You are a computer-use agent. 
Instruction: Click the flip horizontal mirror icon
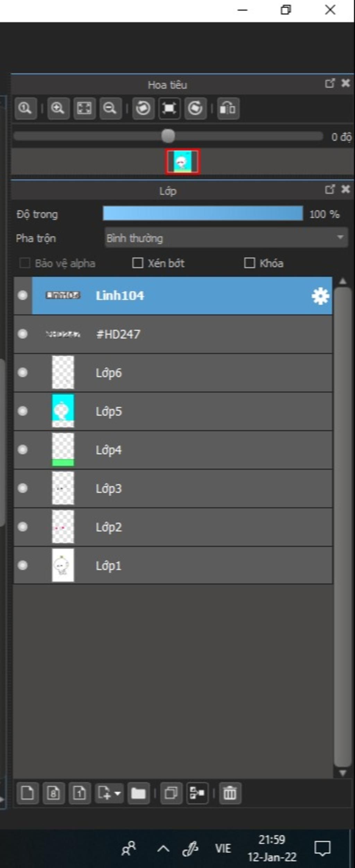[x=228, y=108]
